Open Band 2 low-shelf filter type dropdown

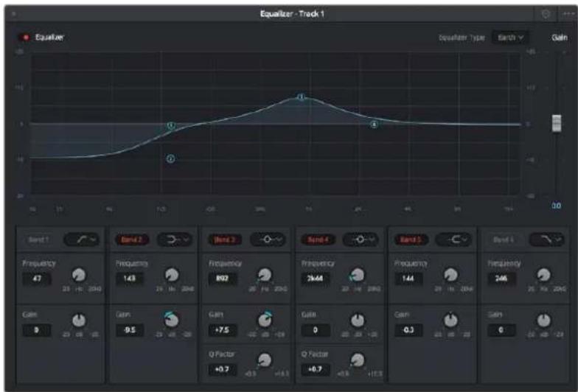tap(175, 240)
